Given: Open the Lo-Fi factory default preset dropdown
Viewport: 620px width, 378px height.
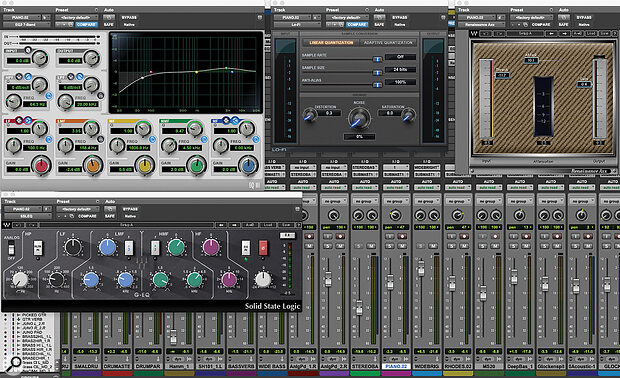Looking at the screenshot, I should pos(347,17).
